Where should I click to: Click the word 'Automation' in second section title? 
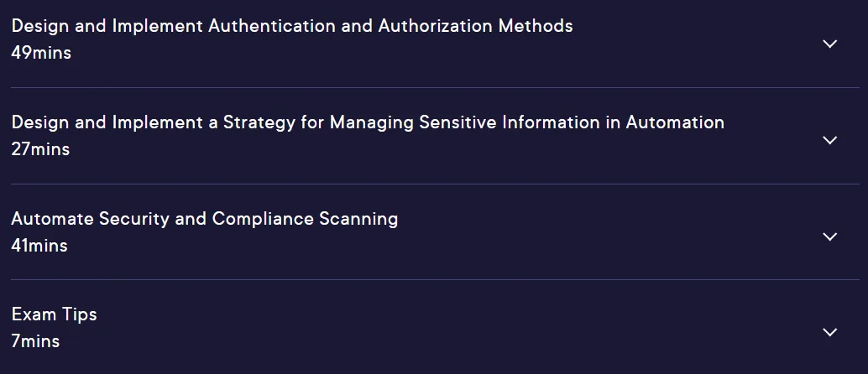(x=675, y=122)
